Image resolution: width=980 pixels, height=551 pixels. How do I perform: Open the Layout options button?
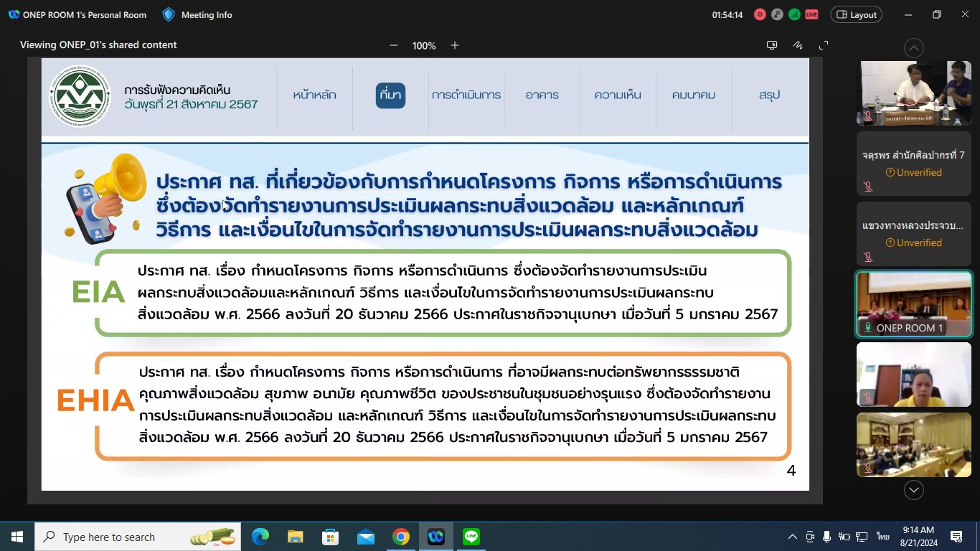856,14
